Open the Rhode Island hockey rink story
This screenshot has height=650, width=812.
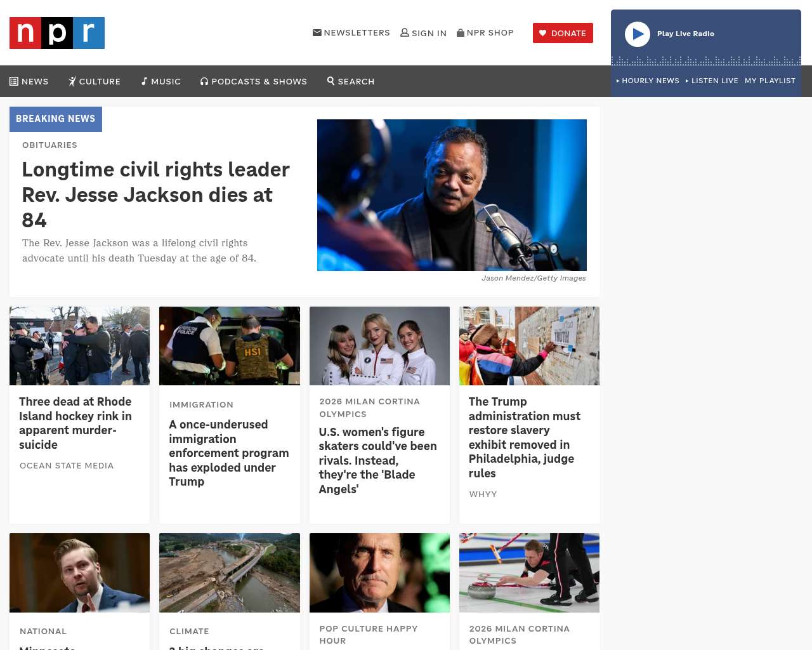(75, 423)
